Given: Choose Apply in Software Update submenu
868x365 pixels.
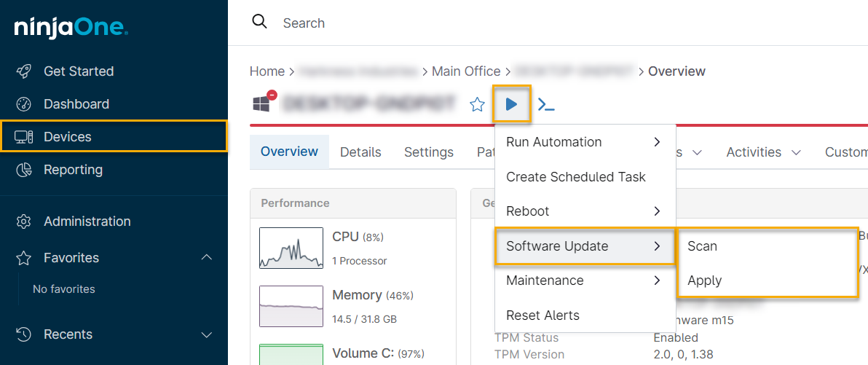Looking at the screenshot, I should 705,280.
